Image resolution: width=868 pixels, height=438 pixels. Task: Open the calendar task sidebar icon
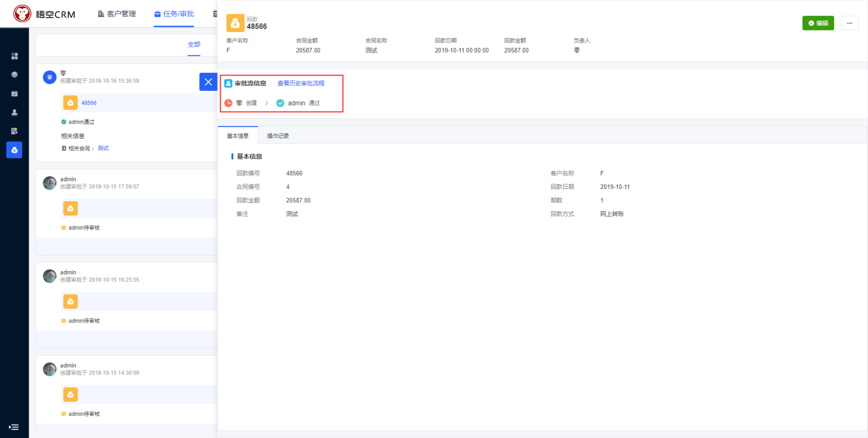pyautogui.click(x=14, y=93)
